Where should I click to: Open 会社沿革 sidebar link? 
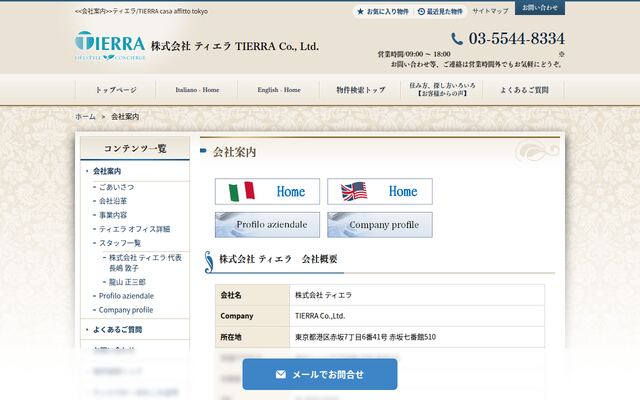113,201
